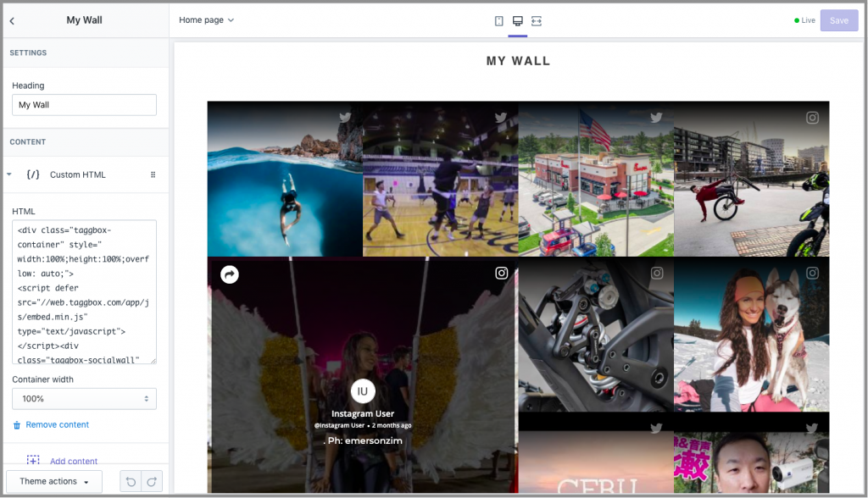Edit the Heading text field
Screen dimensions: 868x498
pyautogui.click(x=83, y=104)
